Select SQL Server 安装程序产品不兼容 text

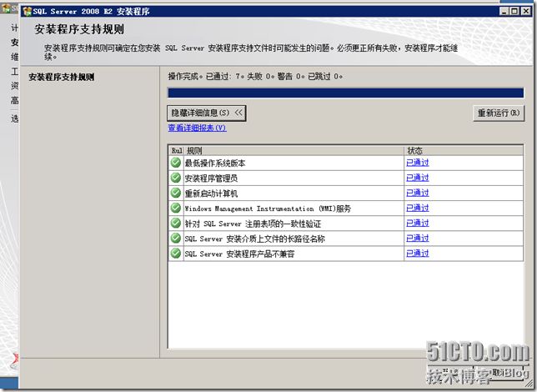pyautogui.click(x=240, y=254)
